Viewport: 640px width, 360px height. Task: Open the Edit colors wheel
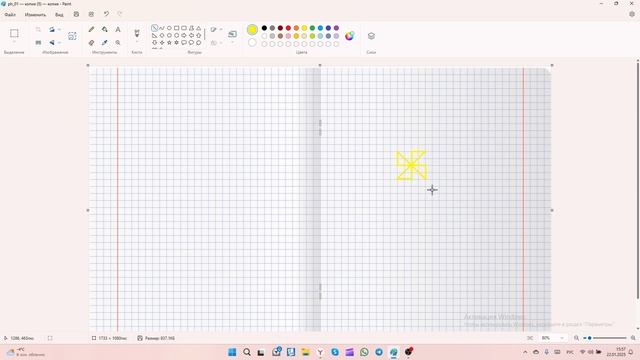(x=349, y=36)
